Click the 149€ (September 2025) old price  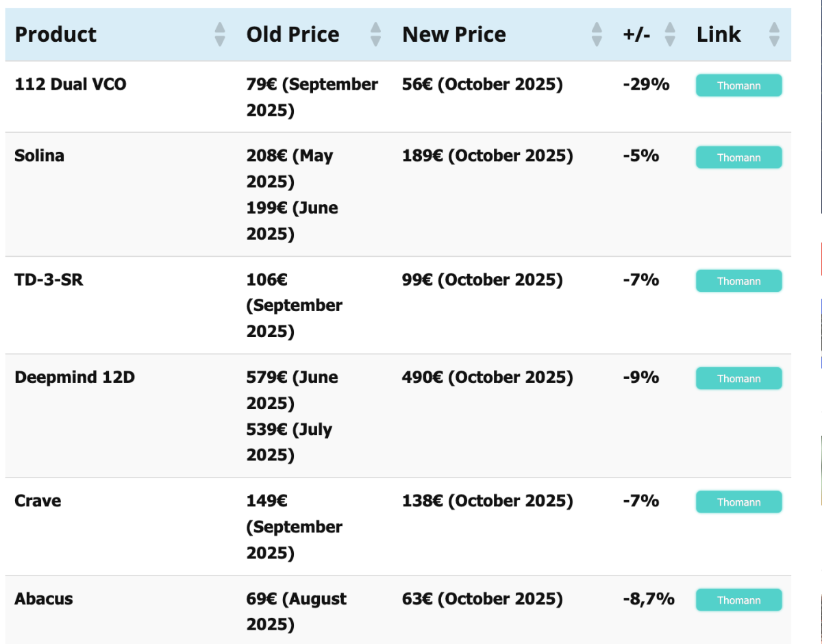point(295,527)
